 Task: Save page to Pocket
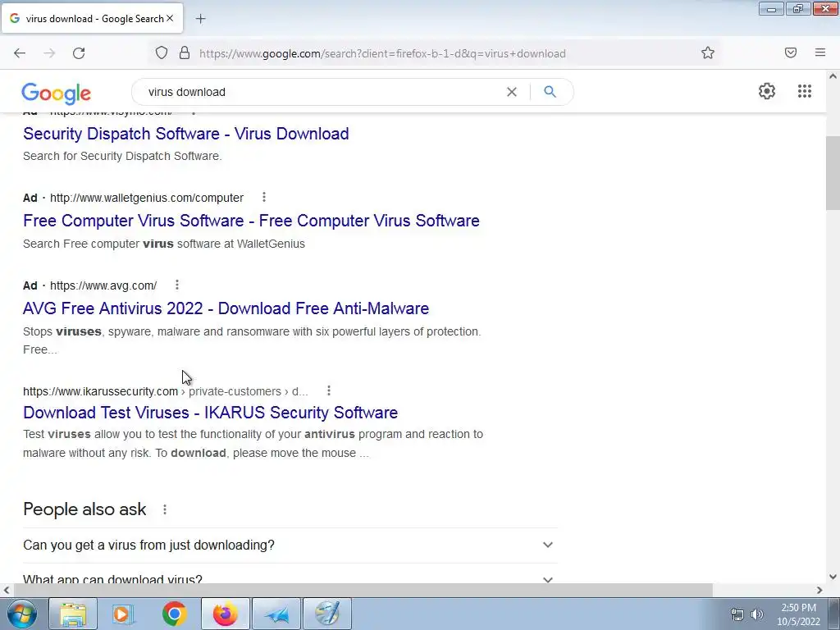click(791, 52)
